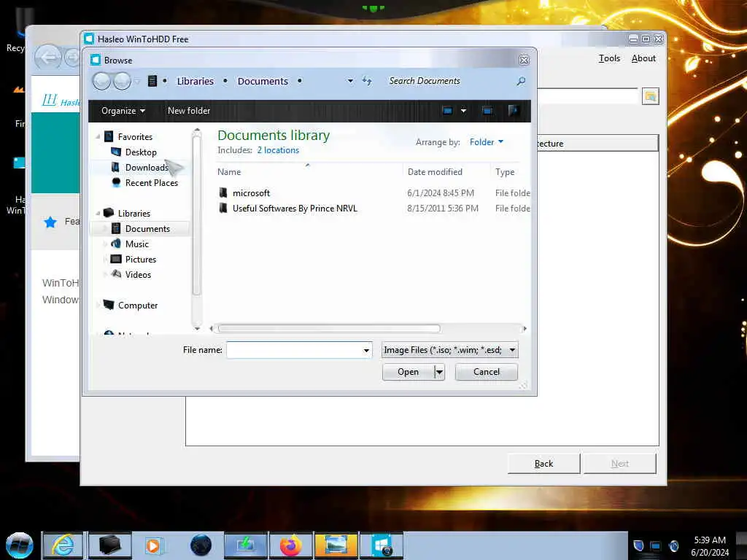
Task: Open the File name combo dropdown arrow
Action: click(x=366, y=351)
